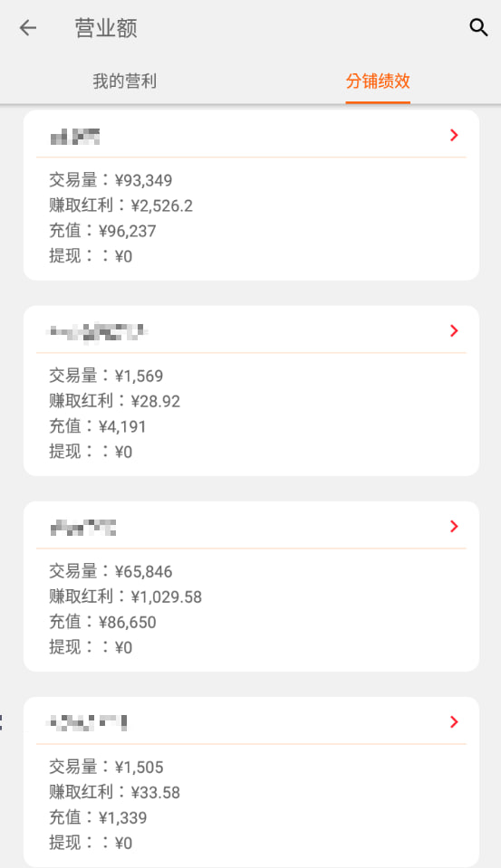This screenshot has width=501, height=868.
Task: Switch to the 我的营利 tab
Action: click(125, 81)
